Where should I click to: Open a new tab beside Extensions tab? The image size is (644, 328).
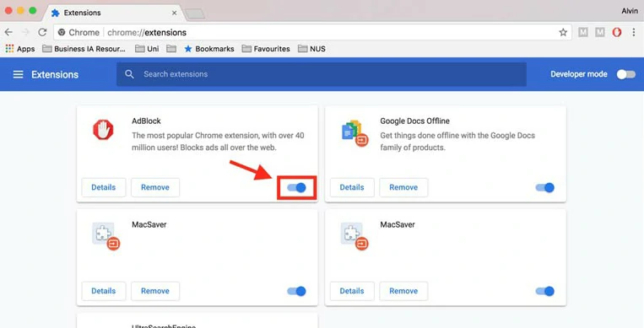click(x=195, y=14)
